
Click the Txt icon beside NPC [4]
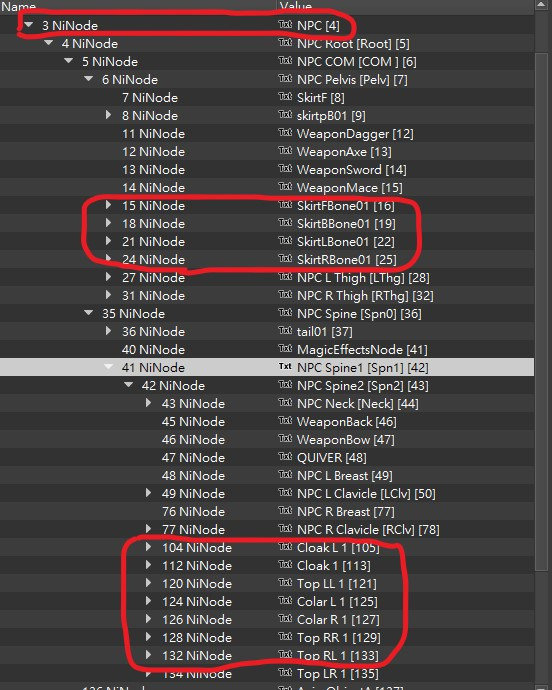click(x=285, y=25)
